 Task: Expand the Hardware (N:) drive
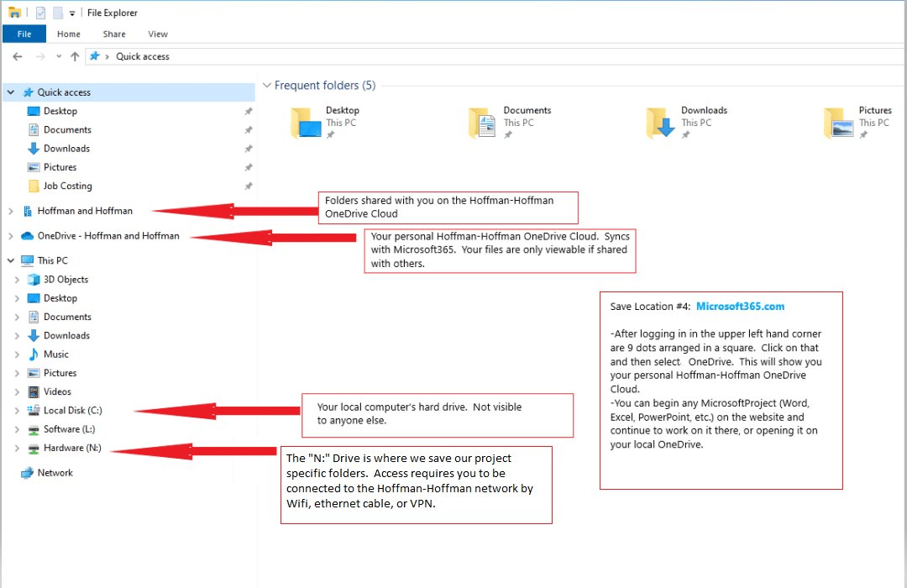click(x=17, y=449)
